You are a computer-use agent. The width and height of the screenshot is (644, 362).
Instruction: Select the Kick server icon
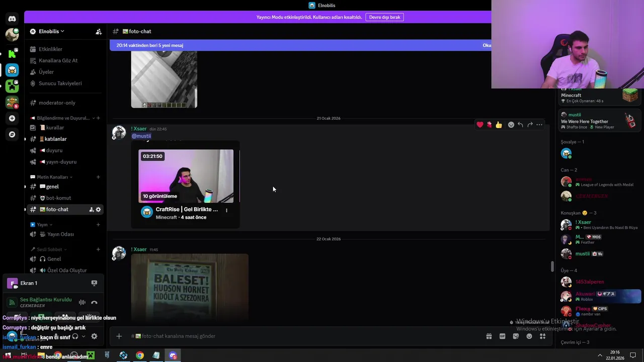(12, 53)
